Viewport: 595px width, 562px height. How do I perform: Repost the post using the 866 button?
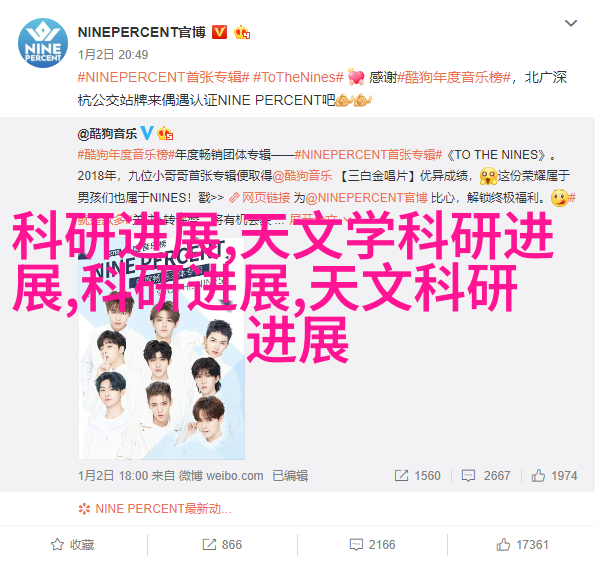click(x=222, y=545)
